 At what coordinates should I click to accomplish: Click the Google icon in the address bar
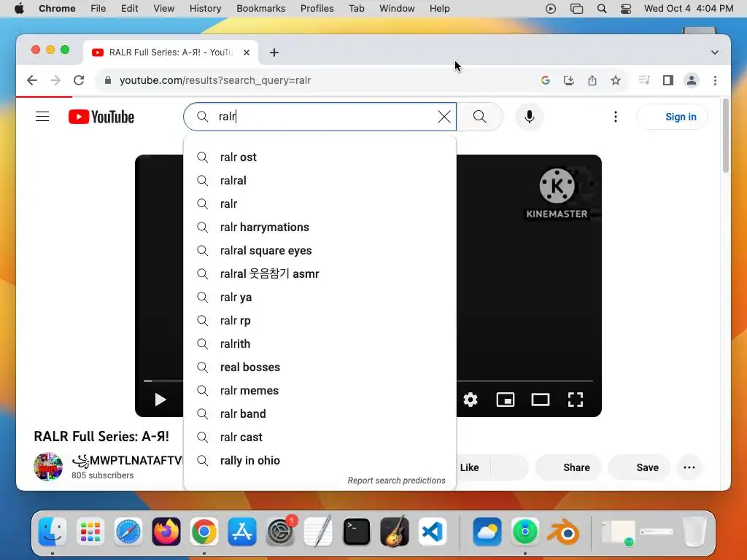[546, 80]
